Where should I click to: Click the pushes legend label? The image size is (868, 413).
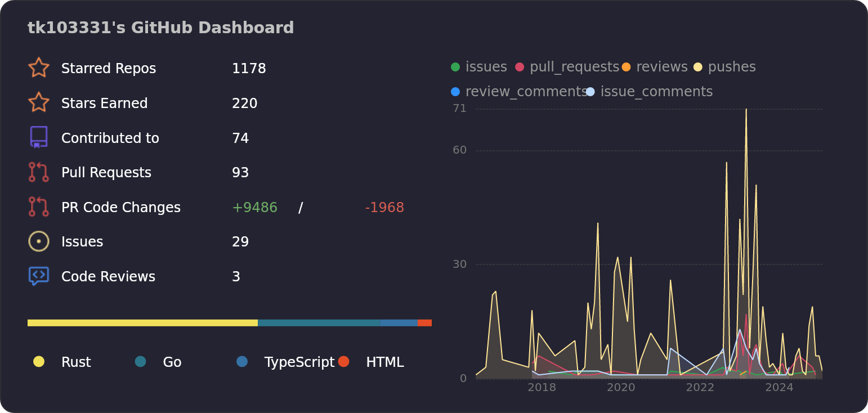click(x=732, y=68)
